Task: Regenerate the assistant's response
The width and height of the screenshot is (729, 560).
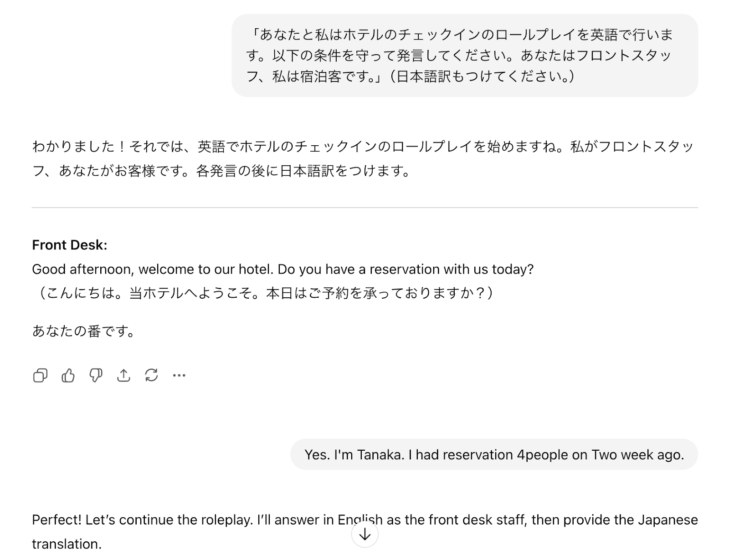Action: click(151, 376)
